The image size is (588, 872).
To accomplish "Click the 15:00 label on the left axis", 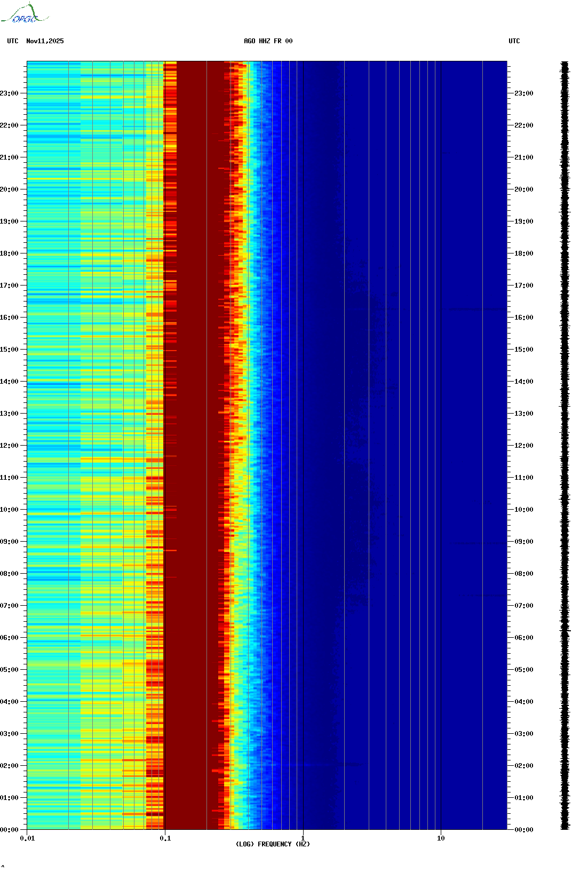I will (9, 350).
